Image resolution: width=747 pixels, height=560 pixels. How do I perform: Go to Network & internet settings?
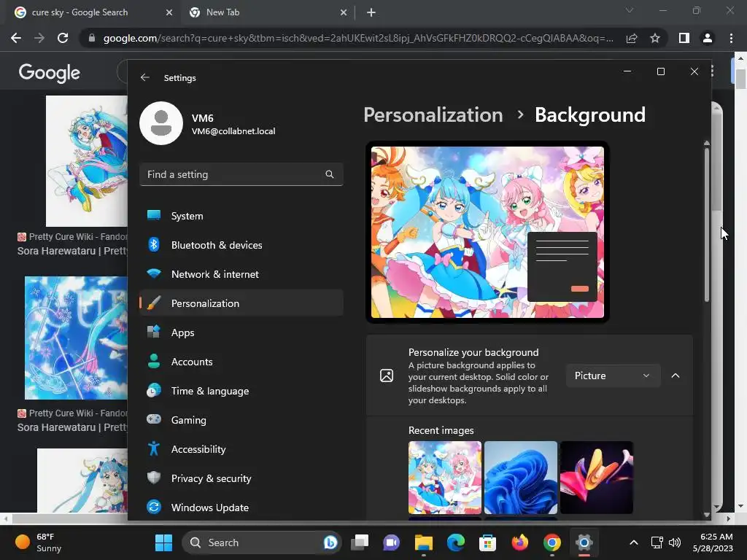click(x=241, y=274)
